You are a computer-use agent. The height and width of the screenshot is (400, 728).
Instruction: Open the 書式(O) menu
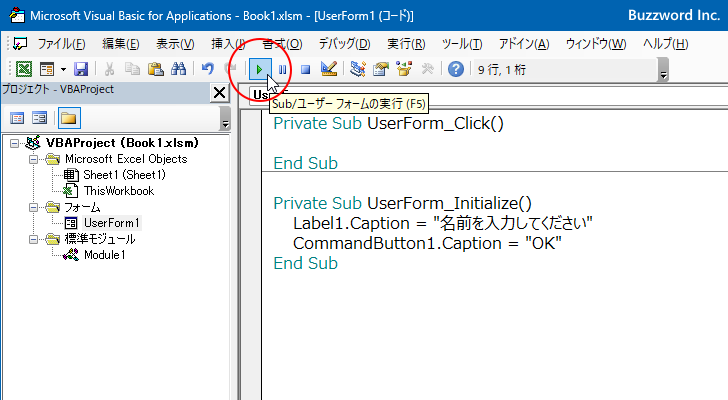click(282, 44)
